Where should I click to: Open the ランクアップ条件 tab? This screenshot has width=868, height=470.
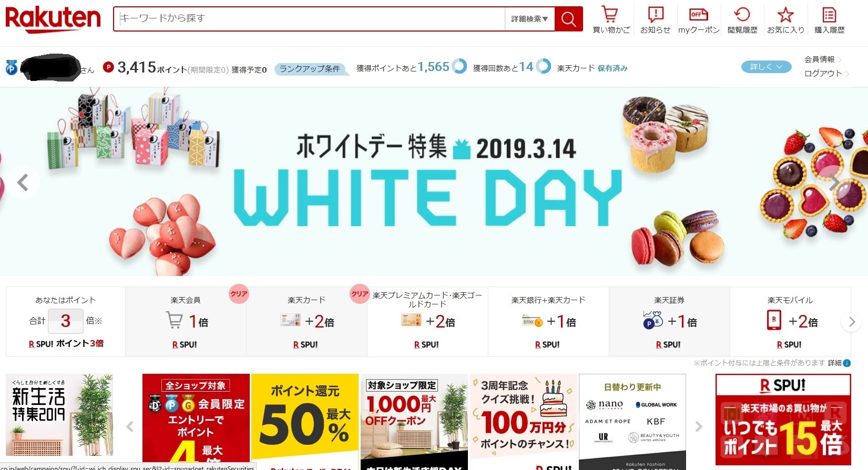click(310, 69)
